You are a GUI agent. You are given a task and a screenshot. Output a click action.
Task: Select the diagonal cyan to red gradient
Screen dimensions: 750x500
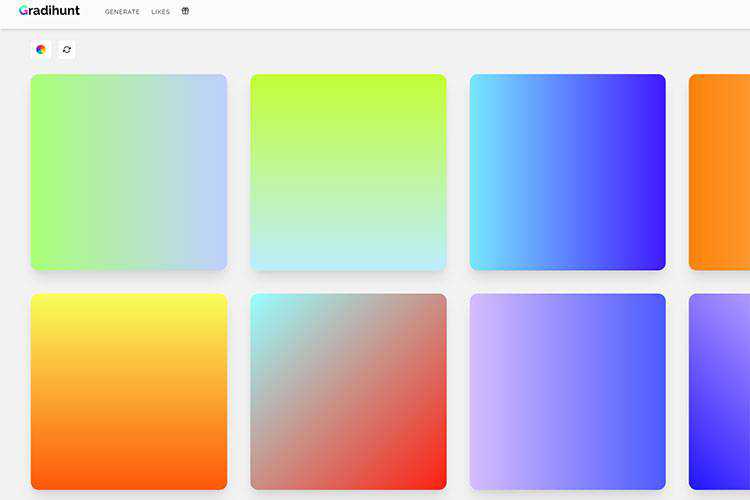348,391
